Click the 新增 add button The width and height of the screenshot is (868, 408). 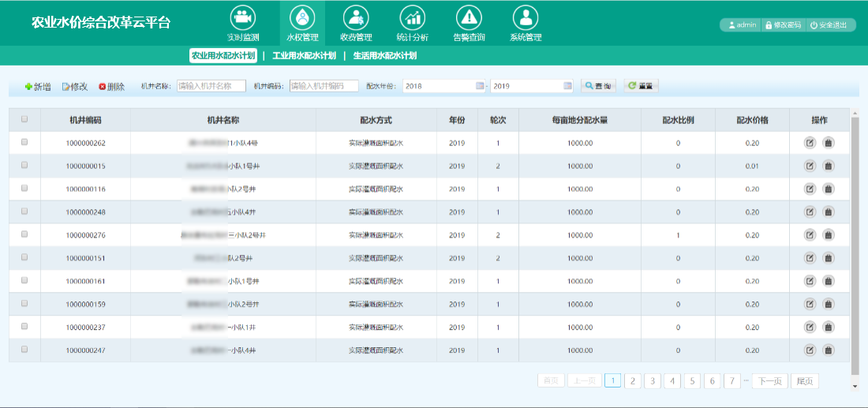coord(38,87)
